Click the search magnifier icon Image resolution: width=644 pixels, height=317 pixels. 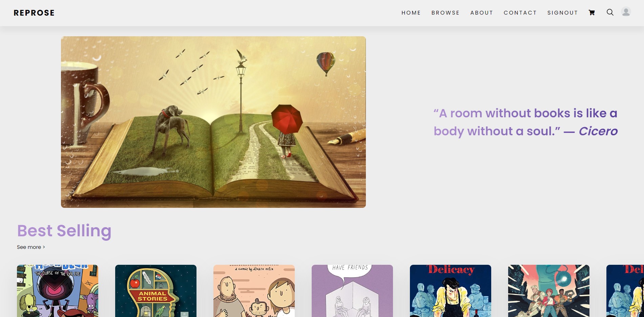[x=610, y=12]
